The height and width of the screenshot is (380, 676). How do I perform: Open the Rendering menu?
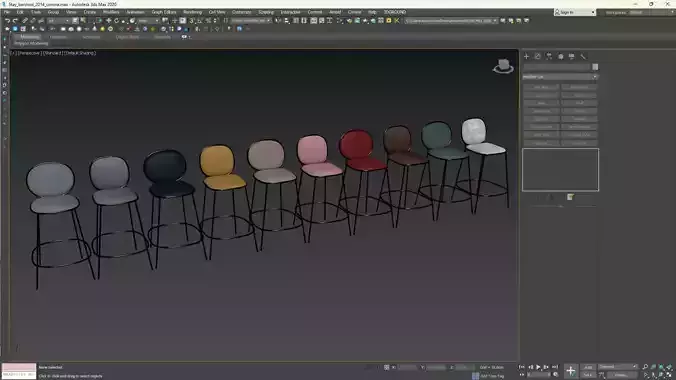(192, 12)
